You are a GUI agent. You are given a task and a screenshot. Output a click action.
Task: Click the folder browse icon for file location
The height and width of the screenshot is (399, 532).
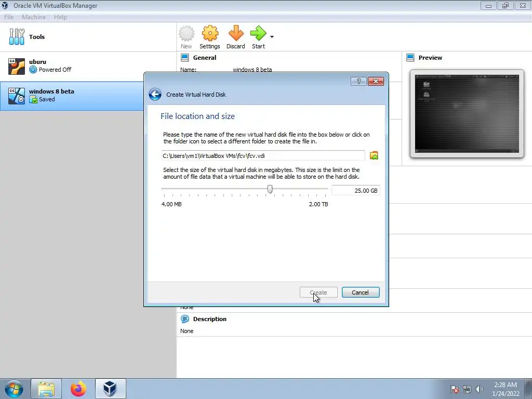[374, 156]
